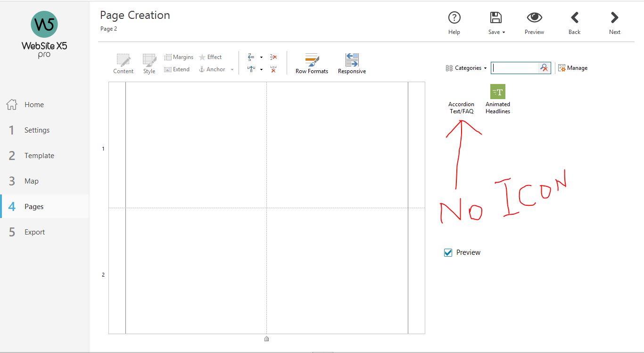
Task: Open the eye-shaped Preview button
Action: [534, 23]
